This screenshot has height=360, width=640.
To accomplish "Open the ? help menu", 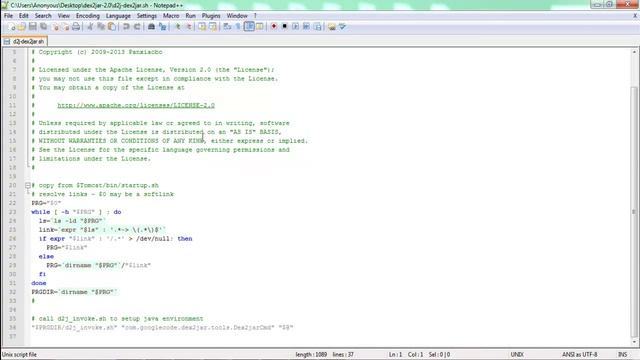I will coord(255,16).
